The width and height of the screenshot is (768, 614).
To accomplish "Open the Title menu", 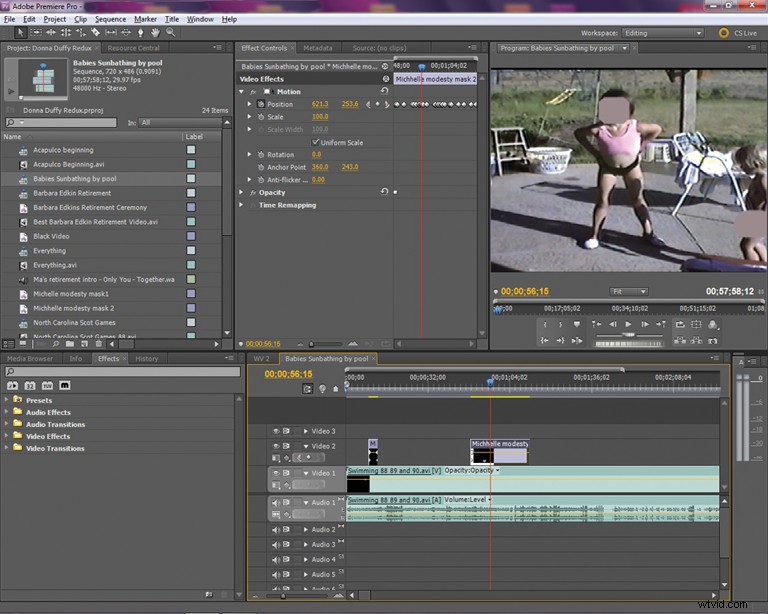I will (x=171, y=19).
